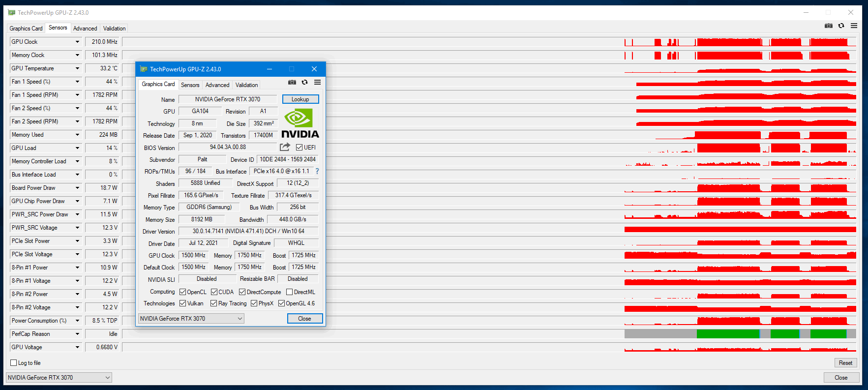Open the Memory Used sensor dropdown arrow

pyautogui.click(x=77, y=135)
